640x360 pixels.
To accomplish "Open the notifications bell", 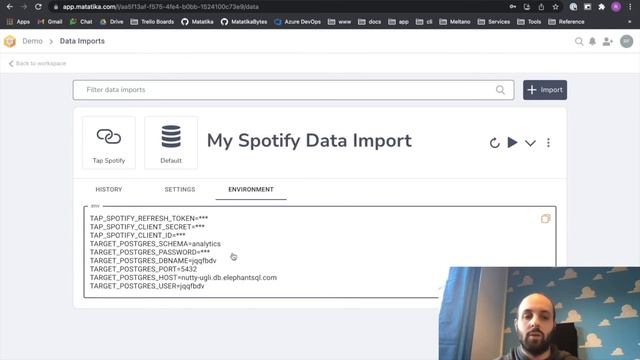I will [592, 41].
